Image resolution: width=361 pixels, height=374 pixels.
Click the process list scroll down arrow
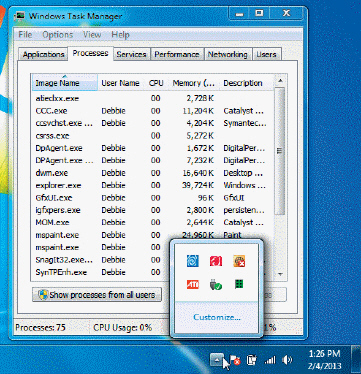(280, 274)
